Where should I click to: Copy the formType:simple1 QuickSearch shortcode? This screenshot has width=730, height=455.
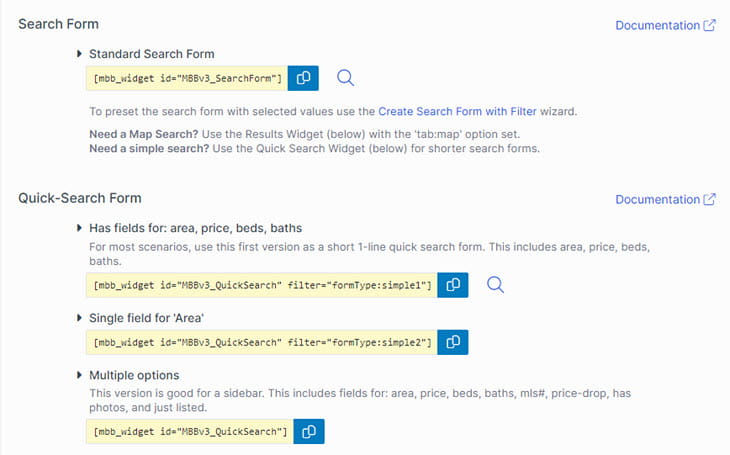coord(453,285)
